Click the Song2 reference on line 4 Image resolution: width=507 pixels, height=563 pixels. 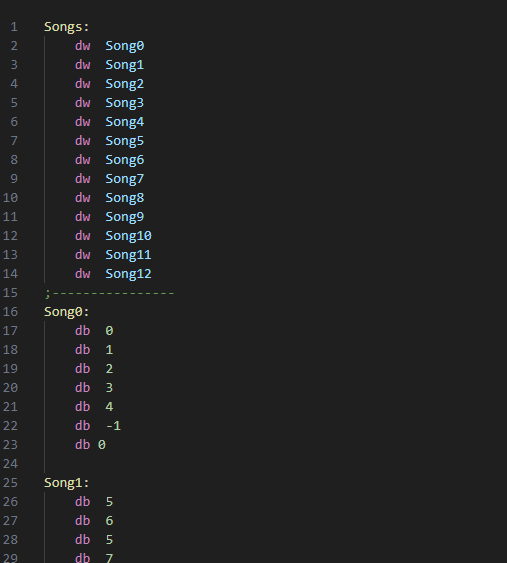(x=125, y=84)
